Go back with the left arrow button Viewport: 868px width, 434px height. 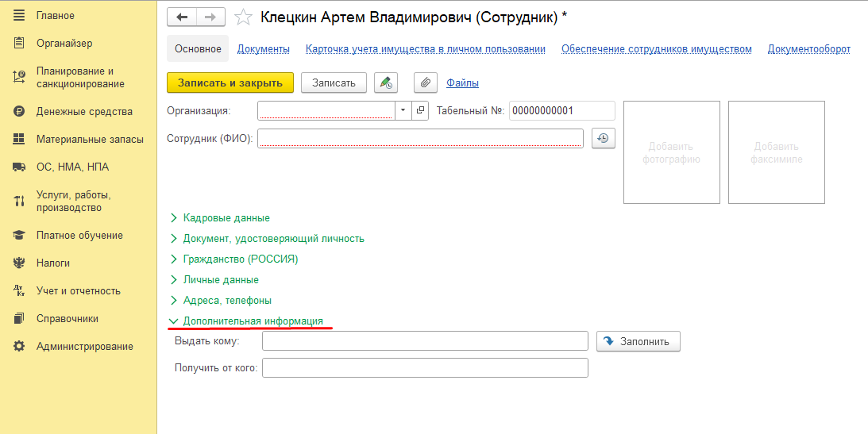tap(182, 17)
